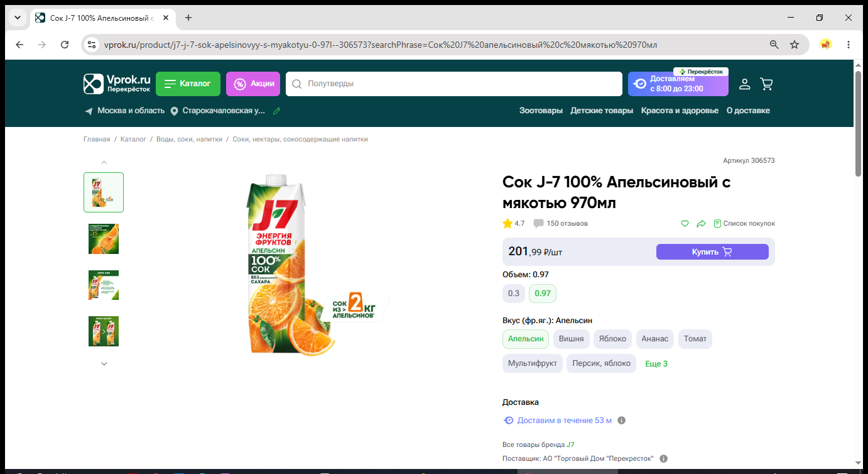Select Яблоко flavor
Screen dimensions: 868x474
pyautogui.click(x=612, y=339)
